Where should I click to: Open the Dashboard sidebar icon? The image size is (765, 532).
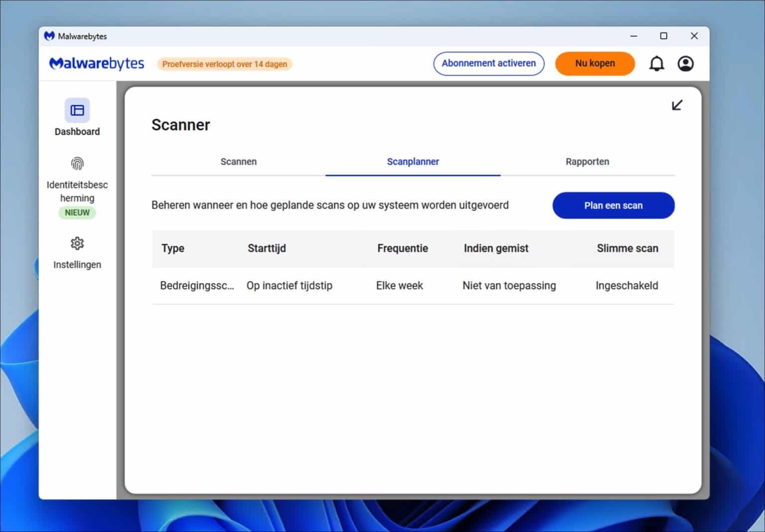click(77, 110)
